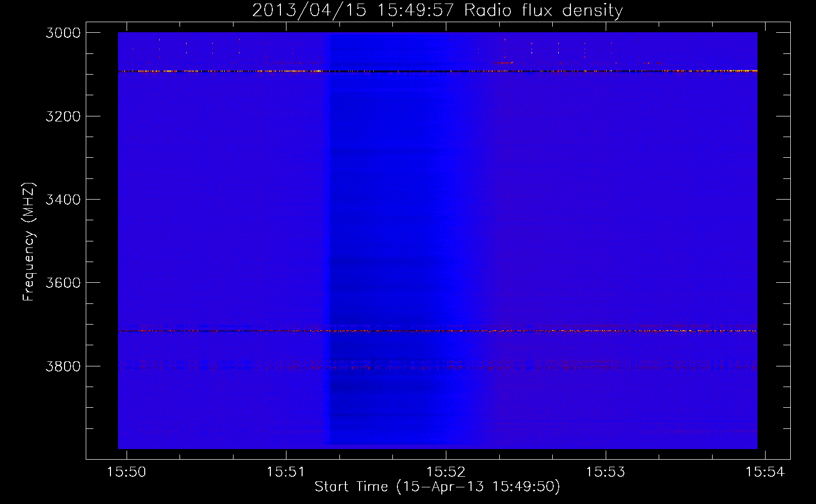Click the 3800 frequency tick label
Viewport: 816px width, 504px height.
pos(63,366)
